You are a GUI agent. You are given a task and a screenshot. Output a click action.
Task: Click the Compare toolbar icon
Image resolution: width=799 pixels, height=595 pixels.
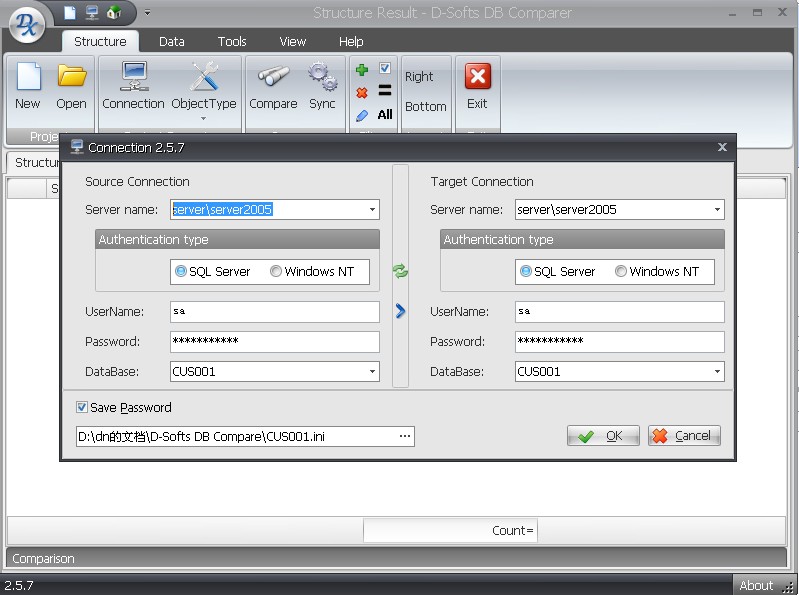coord(273,78)
